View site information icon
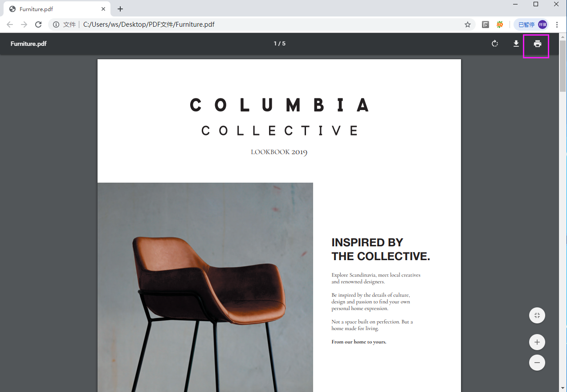The image size is (567, 392). tap(56, 24)
